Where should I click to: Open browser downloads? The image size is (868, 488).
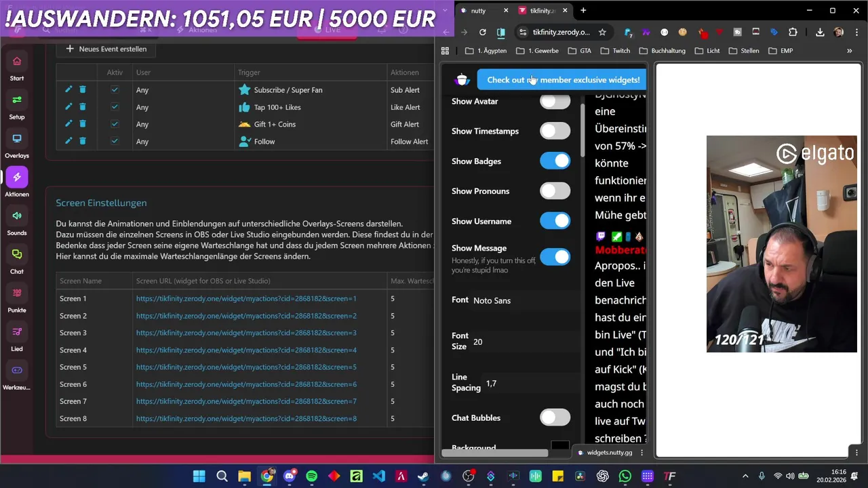pos(820,32)
